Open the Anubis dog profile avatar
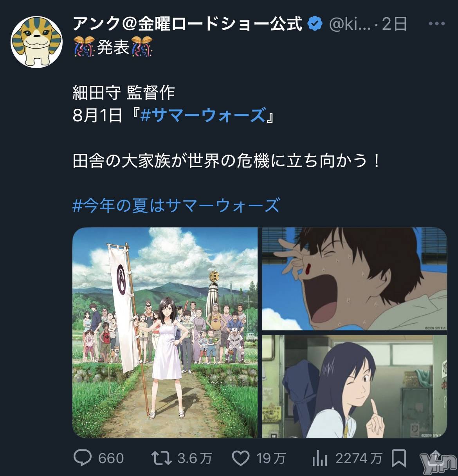Viewport: 458px width, 476px height. (37, 41)
